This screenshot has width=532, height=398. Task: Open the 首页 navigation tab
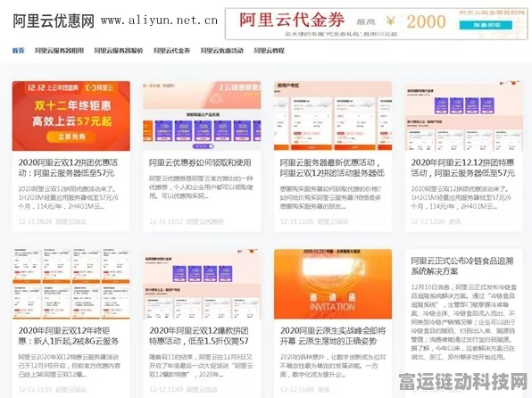pos(19,51)
